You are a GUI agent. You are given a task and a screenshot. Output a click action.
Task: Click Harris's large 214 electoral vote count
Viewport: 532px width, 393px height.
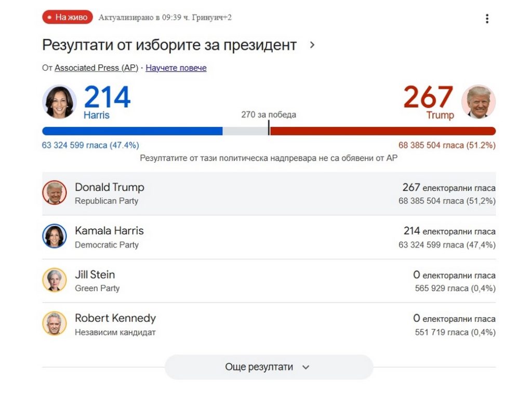tap(107, 97)
